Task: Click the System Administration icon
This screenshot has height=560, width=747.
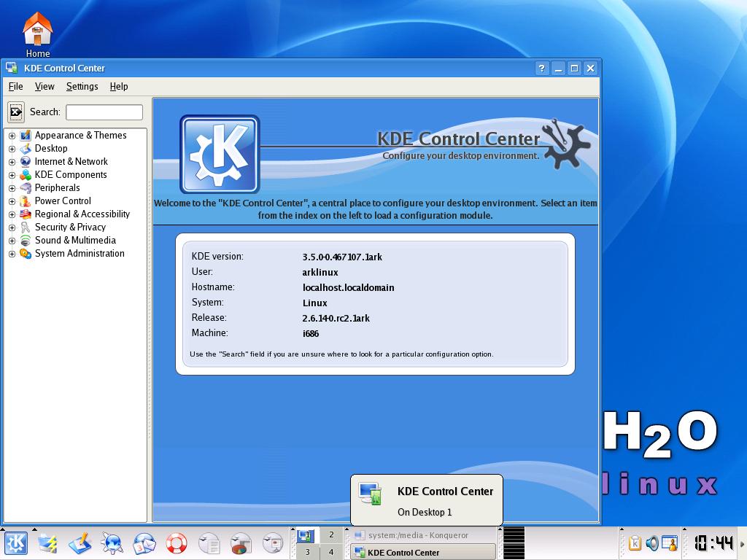Action: (26, 253)
